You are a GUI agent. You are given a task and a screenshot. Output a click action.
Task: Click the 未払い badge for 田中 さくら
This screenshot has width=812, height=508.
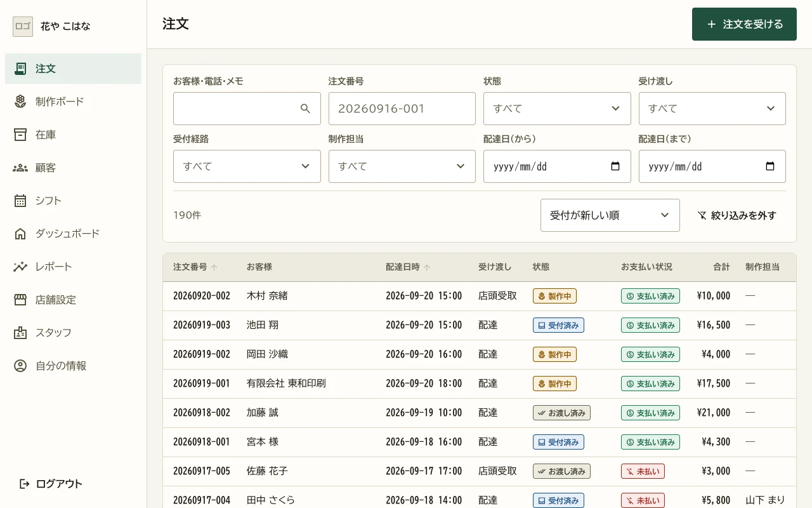(643, 500)
